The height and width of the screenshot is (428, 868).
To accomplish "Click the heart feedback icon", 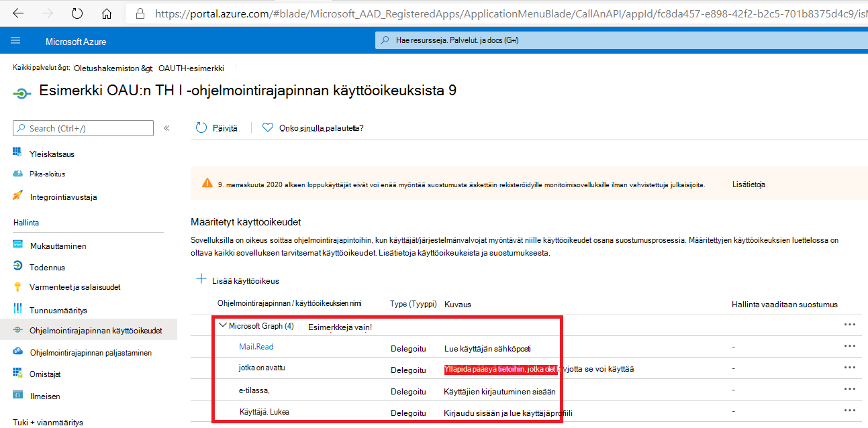I will tap(268, 127).
